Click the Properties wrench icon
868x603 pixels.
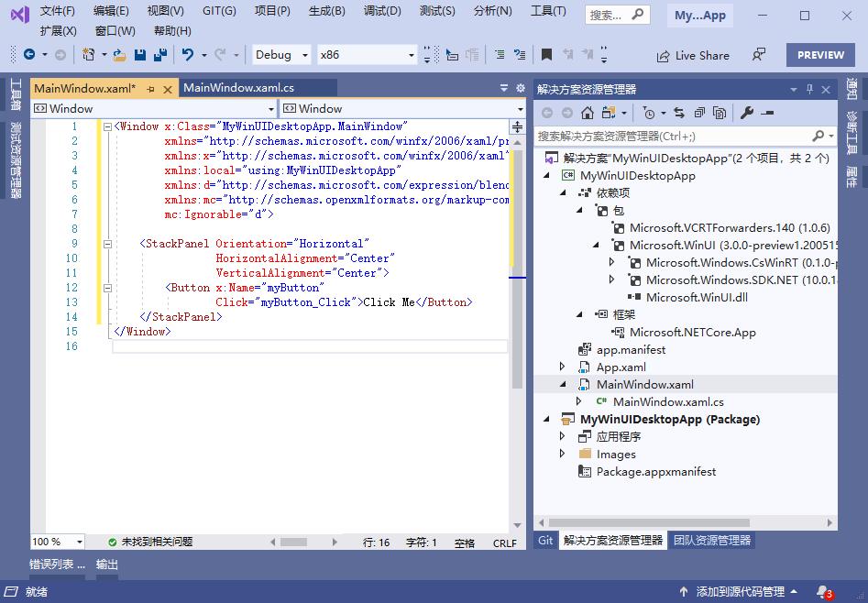click(746, 113)
